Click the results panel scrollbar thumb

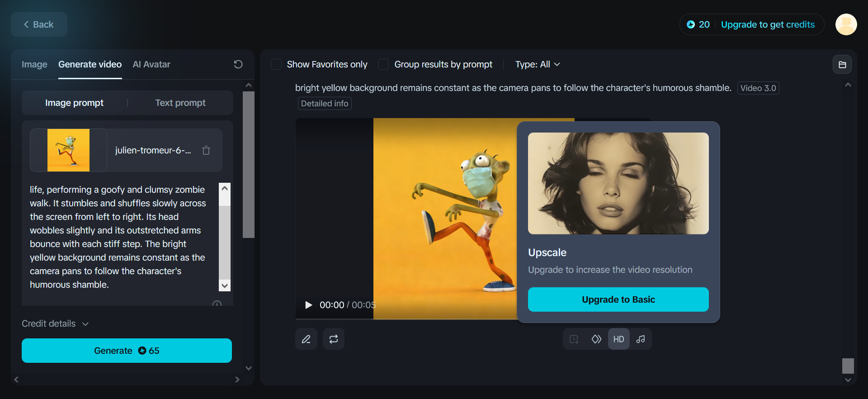pyautogui.click(x=848, y=366)
